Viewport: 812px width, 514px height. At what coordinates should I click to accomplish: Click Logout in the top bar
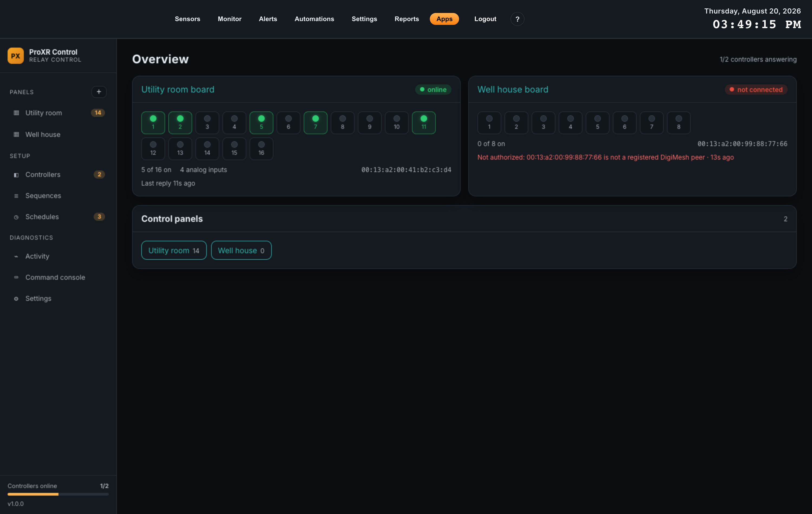click(485, 19)
